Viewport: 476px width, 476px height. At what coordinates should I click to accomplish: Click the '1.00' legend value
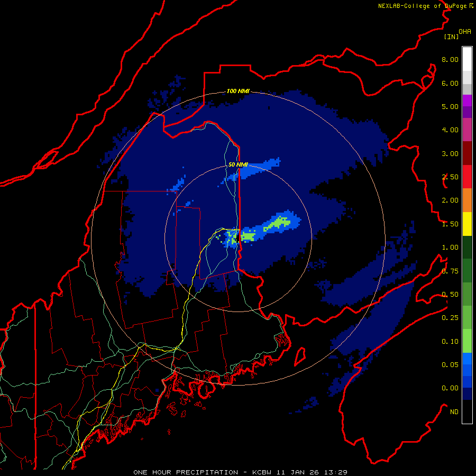tap(450, 248)
